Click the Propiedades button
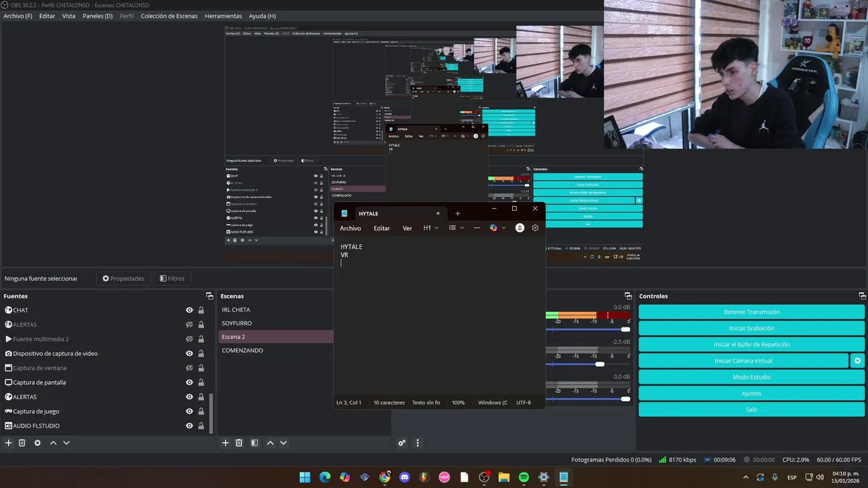 (123, 278)
